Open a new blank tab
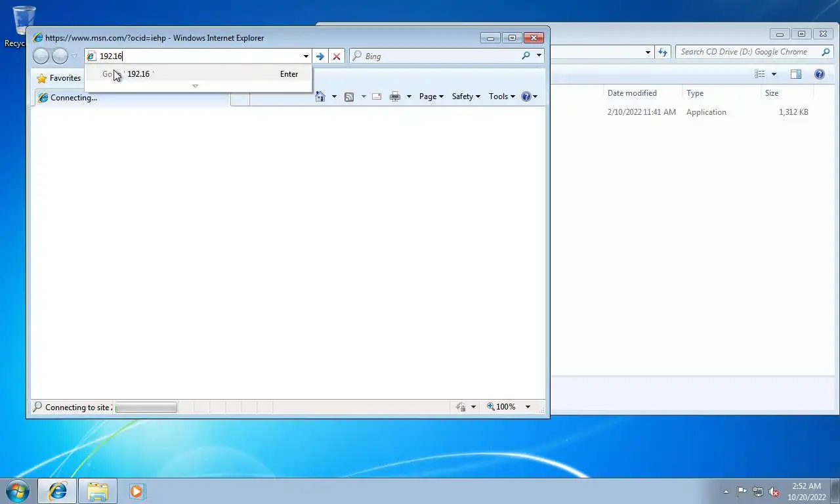840x504 pixels. point(240,98)
